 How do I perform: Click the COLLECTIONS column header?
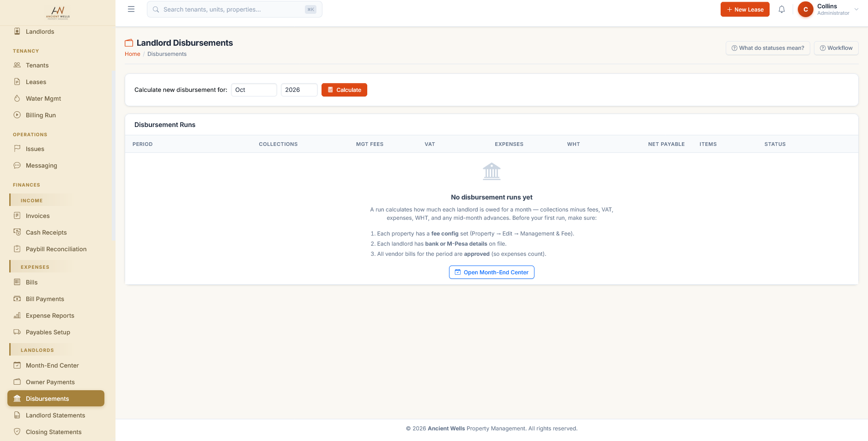tap(278, 144)
